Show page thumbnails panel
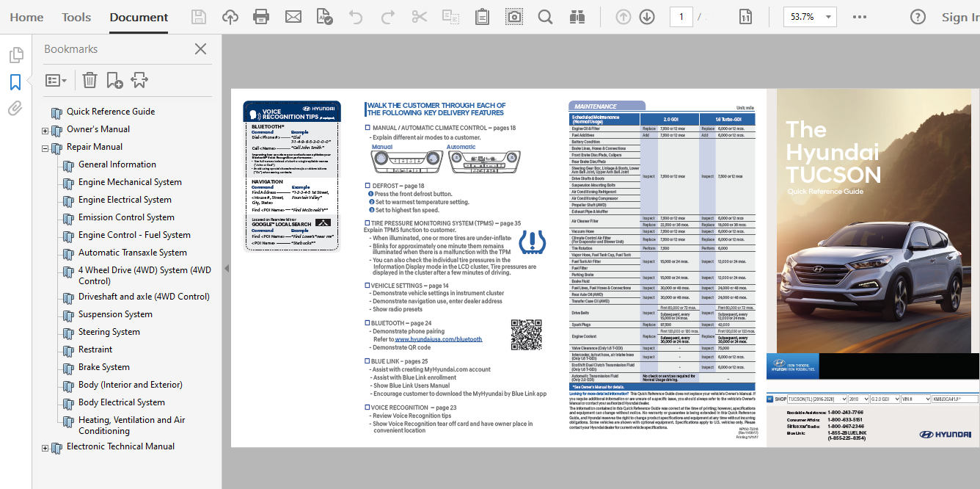The image size is (980, 489). point(15,55)
